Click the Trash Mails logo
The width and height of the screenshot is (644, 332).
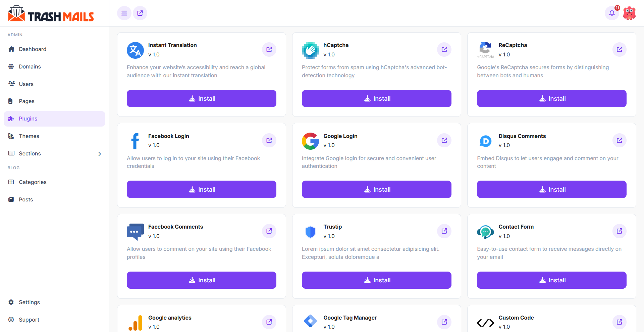coord(51,13)
